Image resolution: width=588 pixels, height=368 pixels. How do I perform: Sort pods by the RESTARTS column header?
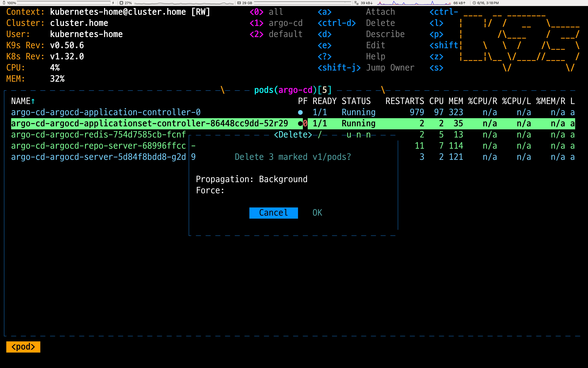click(405, 101)
